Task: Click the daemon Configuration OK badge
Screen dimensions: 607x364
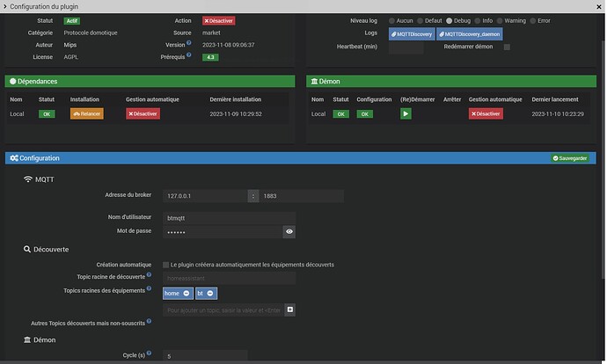Action: click(365, 114)
